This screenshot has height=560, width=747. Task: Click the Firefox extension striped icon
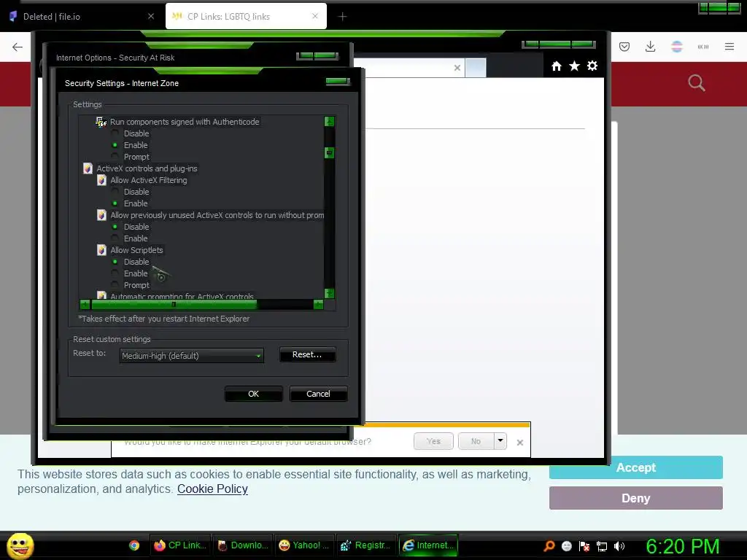(x=676, y=47)
